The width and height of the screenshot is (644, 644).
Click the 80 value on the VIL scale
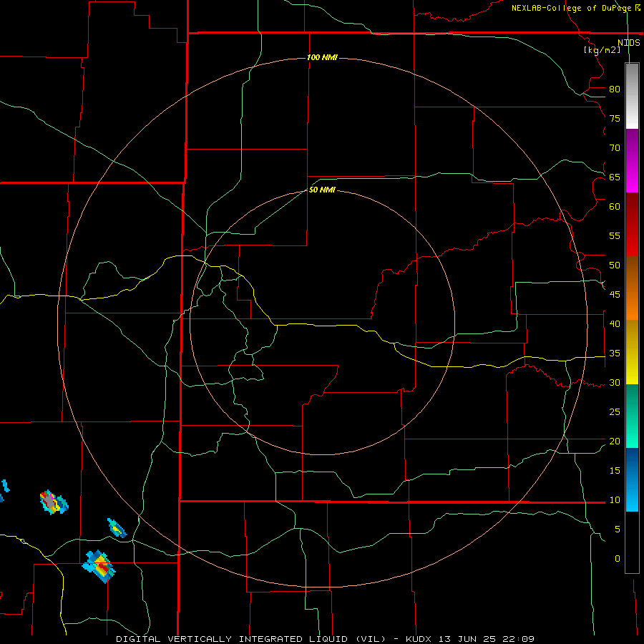(615, 89)
